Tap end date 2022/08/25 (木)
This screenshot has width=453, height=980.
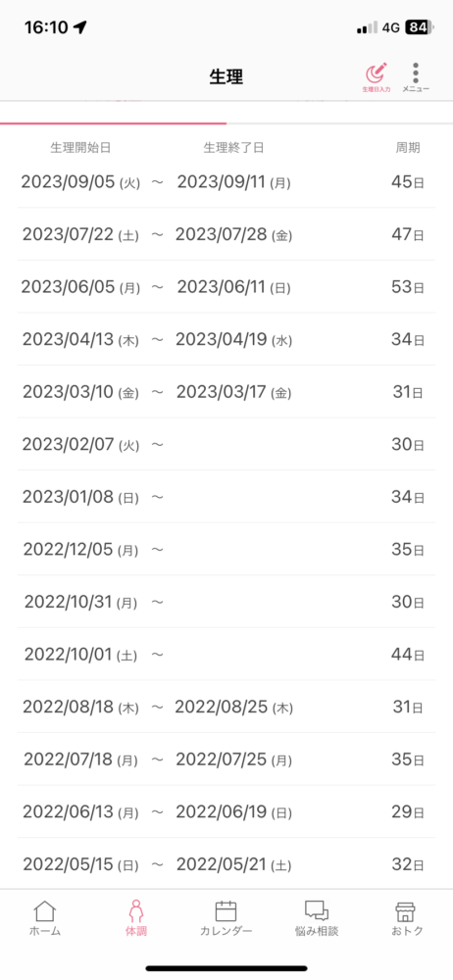pos(234,708)
